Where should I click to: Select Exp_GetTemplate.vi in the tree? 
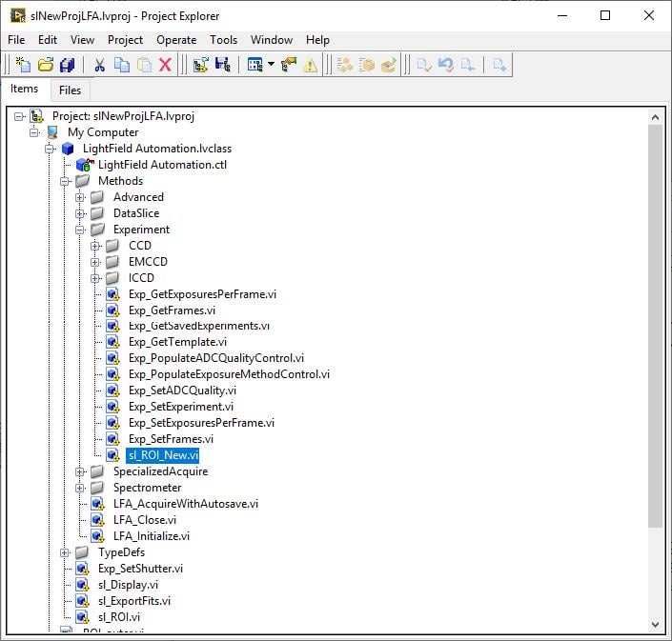(177, 342)
